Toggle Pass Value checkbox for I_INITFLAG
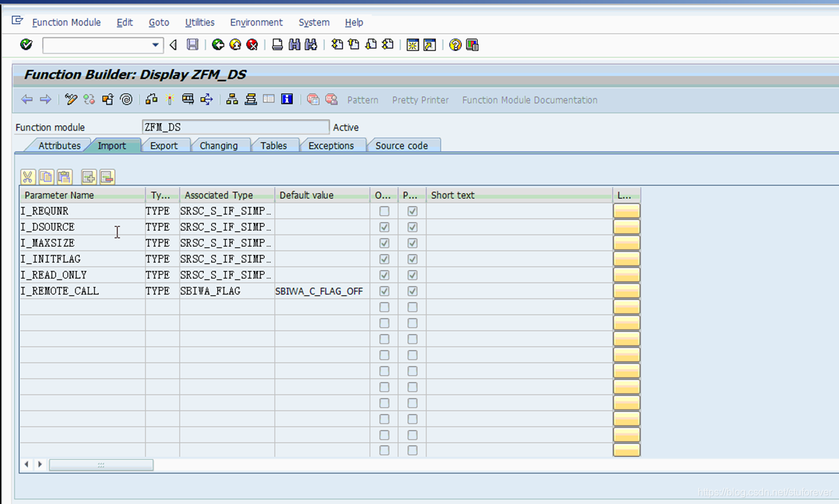 pos(413,259)
